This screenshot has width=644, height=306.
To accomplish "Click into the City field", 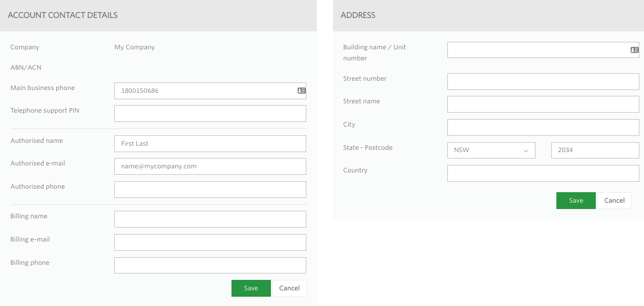I will [x=543, y=128].
